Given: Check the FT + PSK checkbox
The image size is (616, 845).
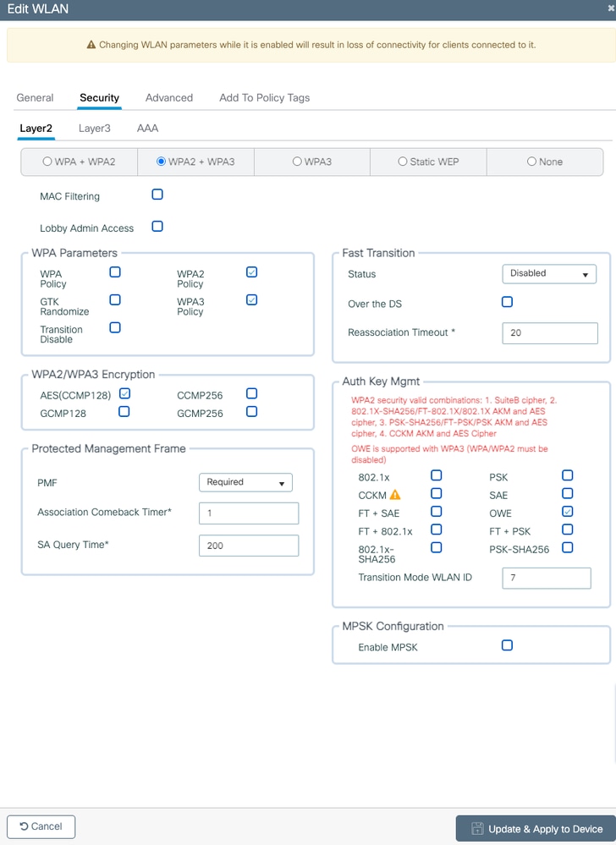Looking at the screenshot, I should coord(568,529).
